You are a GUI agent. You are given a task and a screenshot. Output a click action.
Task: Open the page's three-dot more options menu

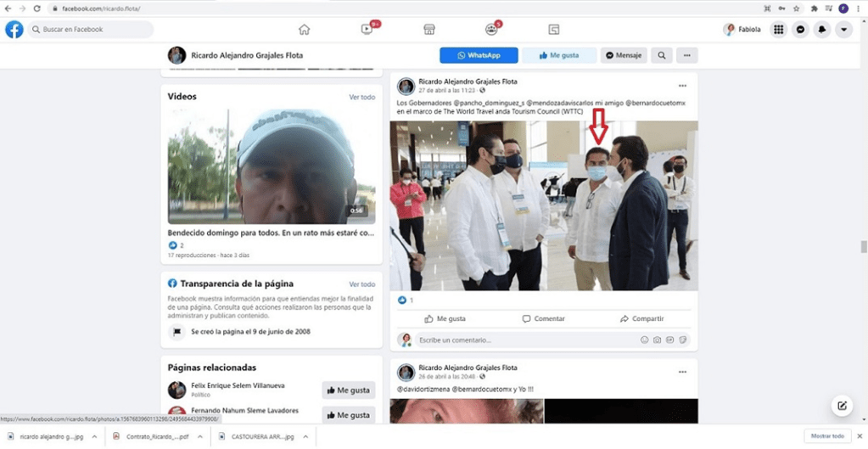point(687,55)
